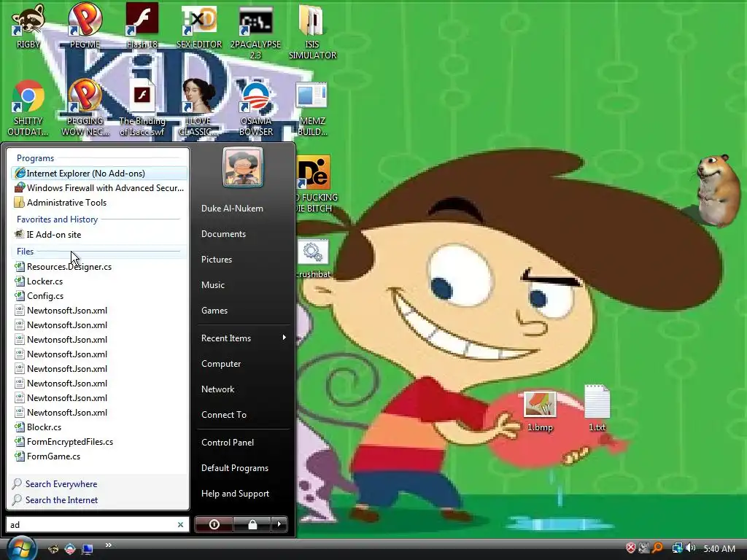Viewport: 747px width, 560px height.
Task: Open Administrative Tools from results
Action: [98, 203]
